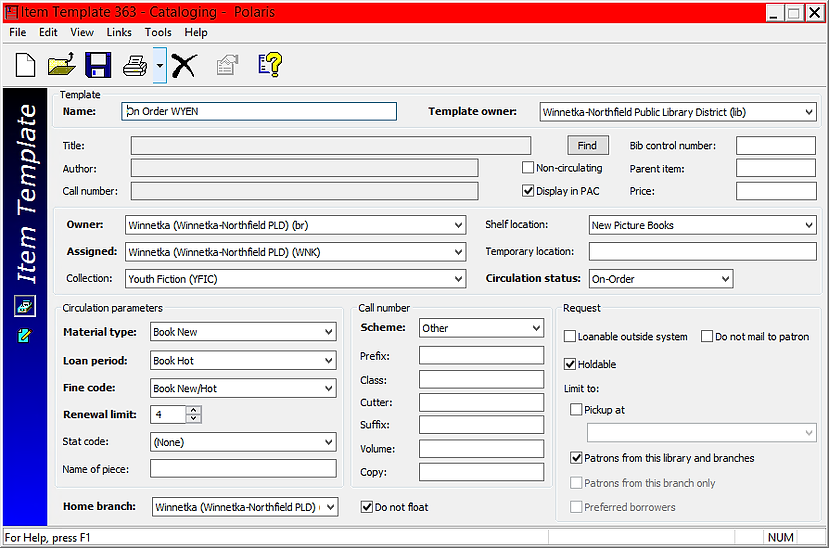This screenshot has height=548, width=829.
Task: Open the File menu
Action: pyautogui.click(x=17, y=32)
